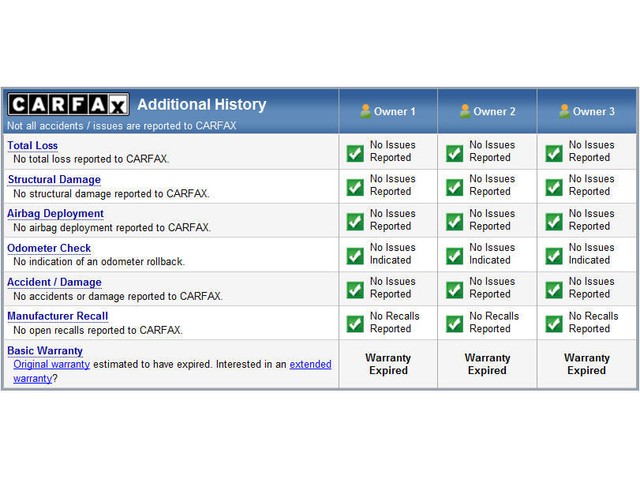Screen dimensions: 640x480
Task: Click the Owner 2 person icon
Action: (x=465, y=111)
